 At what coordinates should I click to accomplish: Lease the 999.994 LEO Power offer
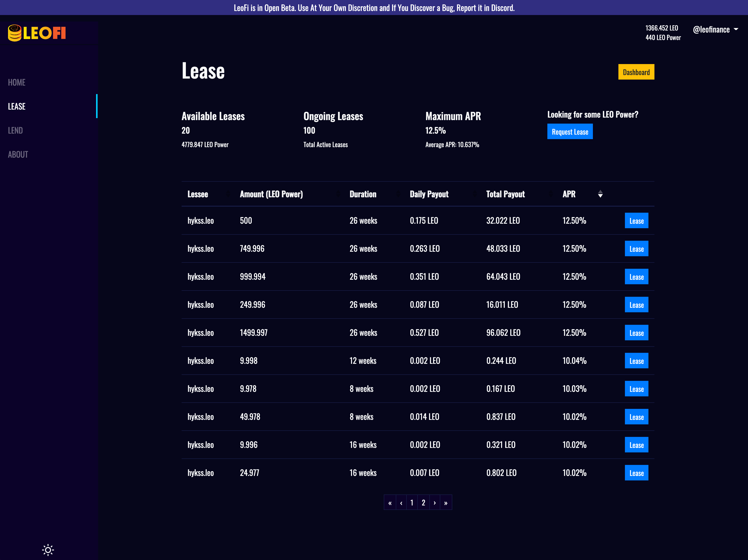pyautogui.click(x=636, y=277)
